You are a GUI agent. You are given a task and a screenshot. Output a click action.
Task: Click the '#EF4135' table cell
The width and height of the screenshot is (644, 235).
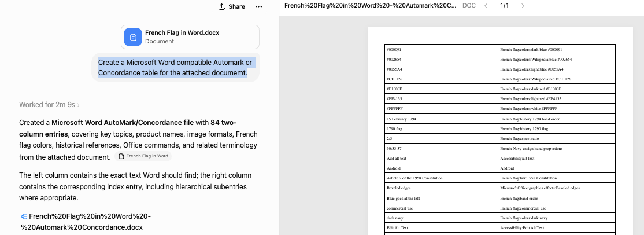(441, 99)
